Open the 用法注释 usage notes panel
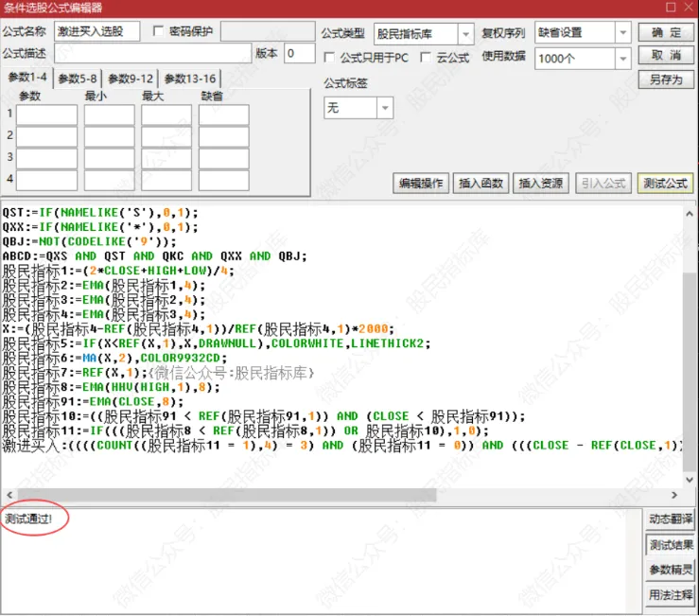 [670, 595]
